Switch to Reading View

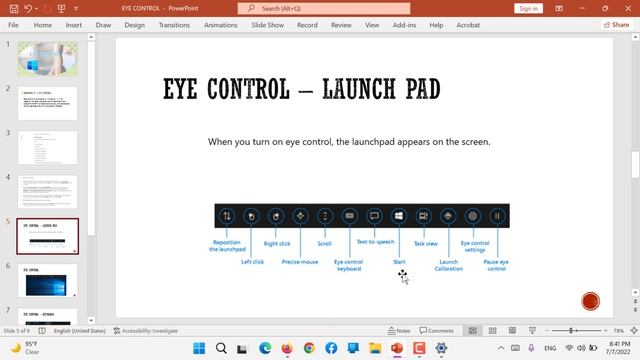point(512,331)
